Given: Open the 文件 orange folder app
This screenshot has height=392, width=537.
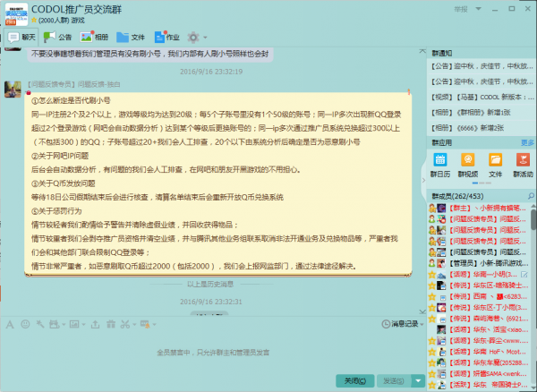Looking at the screenshot, I should coord(495,166).
